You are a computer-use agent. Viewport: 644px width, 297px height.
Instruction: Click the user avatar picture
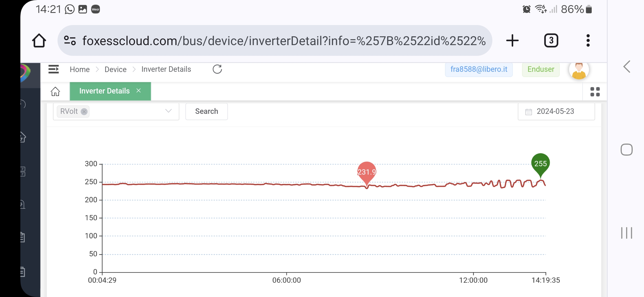579,70
